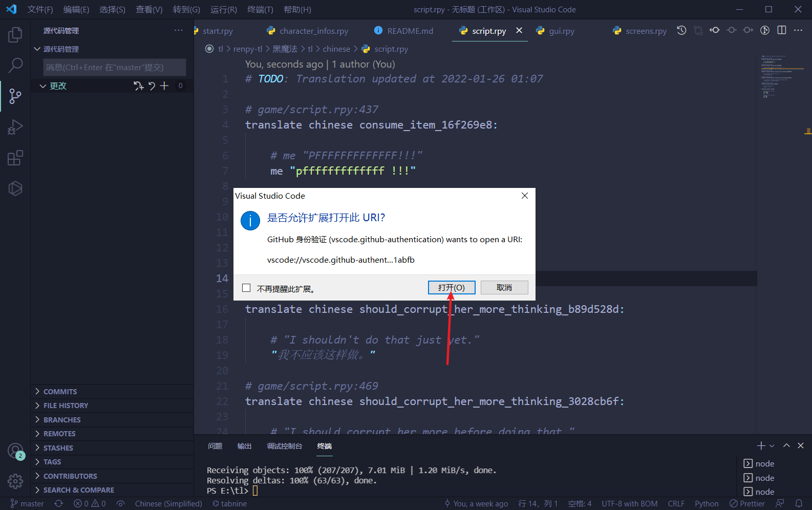Split the editor right
This screenshot has height=510, width=812.
coord(782,30)
